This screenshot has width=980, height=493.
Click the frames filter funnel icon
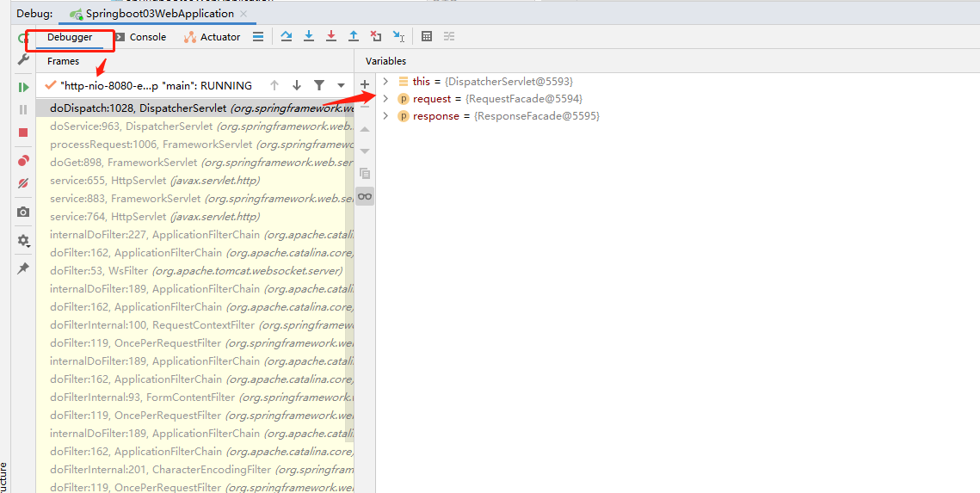coord(318,85)
